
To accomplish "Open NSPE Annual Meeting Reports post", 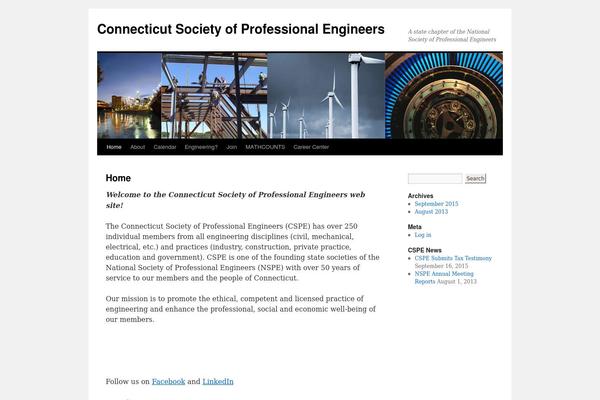I will click(444, 273).
